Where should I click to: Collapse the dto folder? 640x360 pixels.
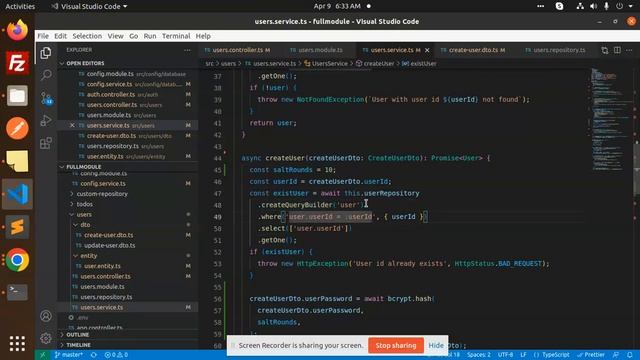85,225
